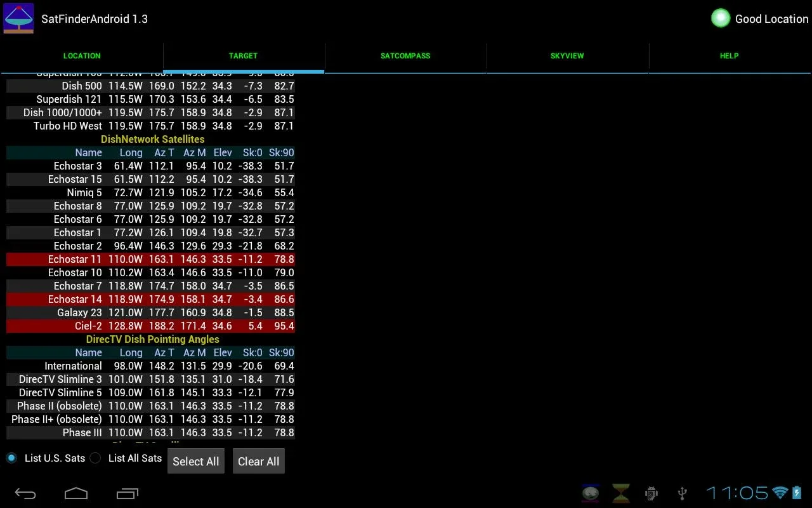Tap the USB connection status icon
Viewport: 812px width, 508px height.
(x=682, y=493)
